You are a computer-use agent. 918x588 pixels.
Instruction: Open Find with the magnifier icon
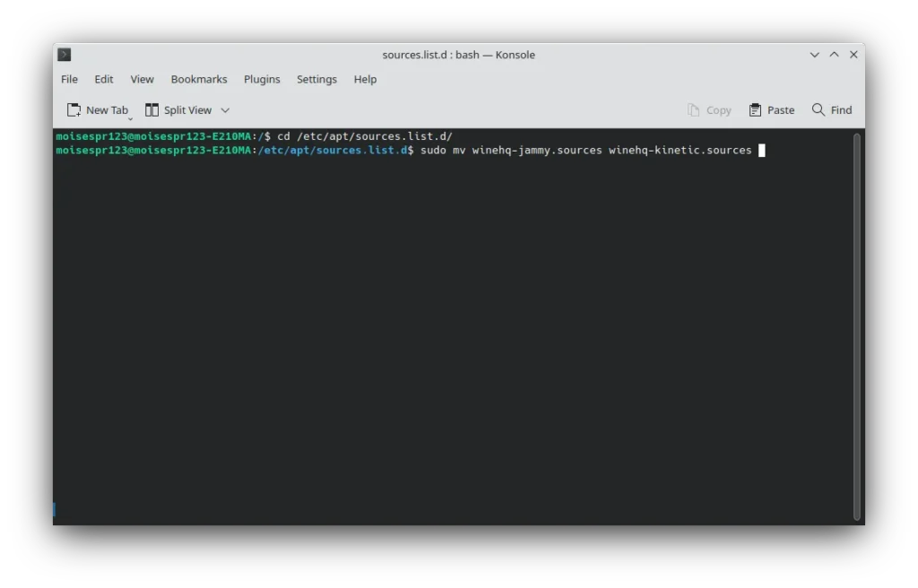point(818,109)
